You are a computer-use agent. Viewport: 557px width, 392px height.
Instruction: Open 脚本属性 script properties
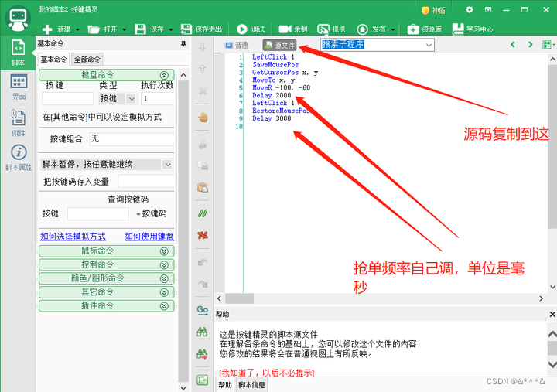(19, 158)
